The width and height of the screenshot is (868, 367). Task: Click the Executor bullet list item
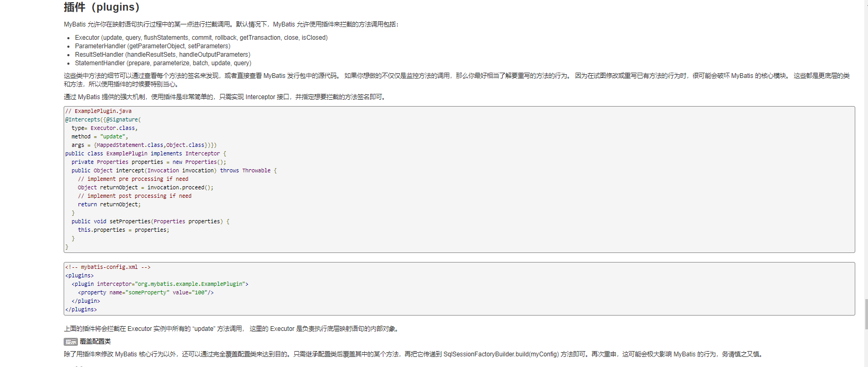coord(201,38)
